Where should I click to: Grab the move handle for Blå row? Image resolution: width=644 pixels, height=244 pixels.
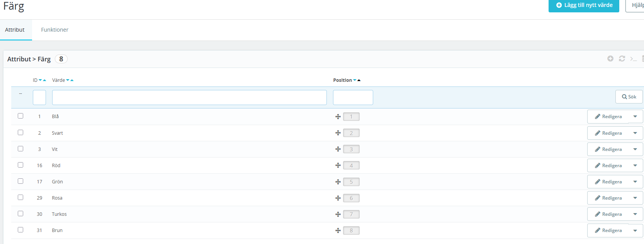pos(338,117)
